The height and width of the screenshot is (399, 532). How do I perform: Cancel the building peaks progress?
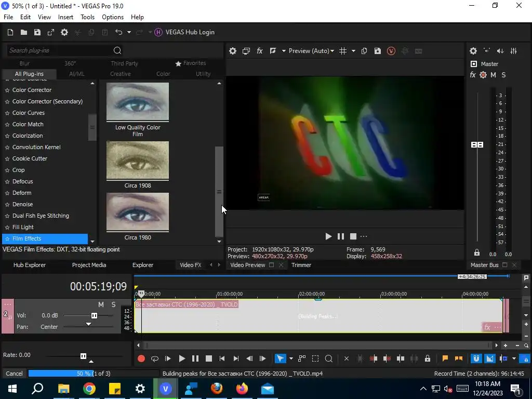click(14, 374)
